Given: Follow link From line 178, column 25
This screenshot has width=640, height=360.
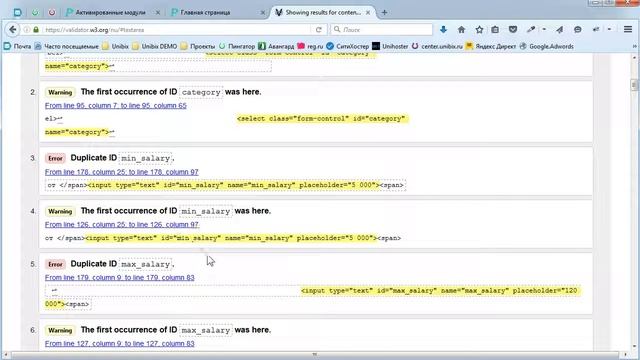Looking at the screenshot, I should (122, 172).
